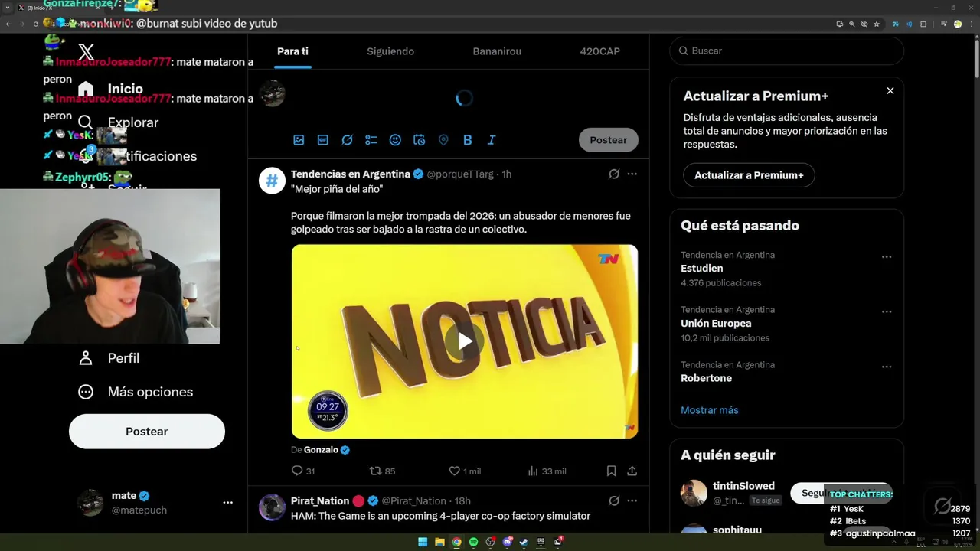The height and width of the screenshot is (551, 980).
Task: Open more options on Pirat_Nation post
Action: click(632, 501)
